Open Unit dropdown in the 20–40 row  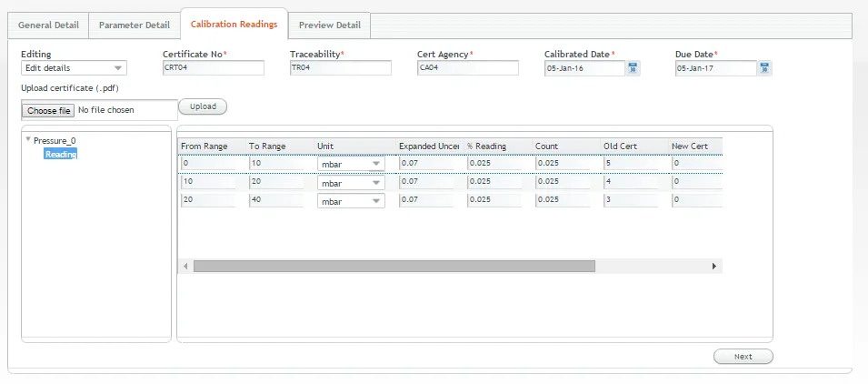(x=351, y=201)
